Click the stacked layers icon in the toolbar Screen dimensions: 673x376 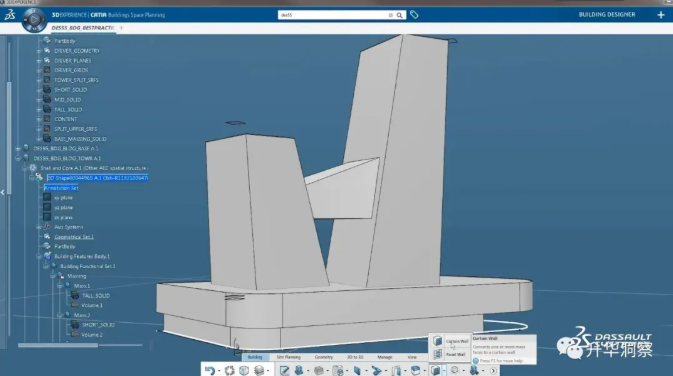(259, 370)
